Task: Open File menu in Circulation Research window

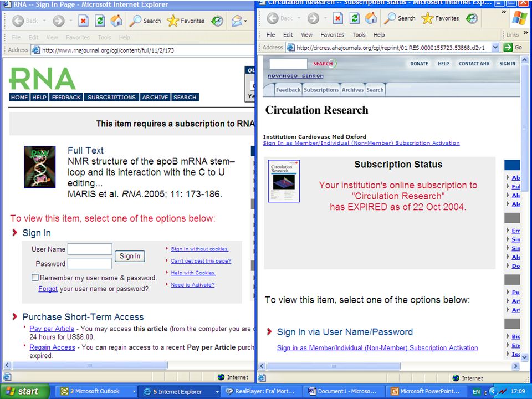Action: click(x=271, y=34)
